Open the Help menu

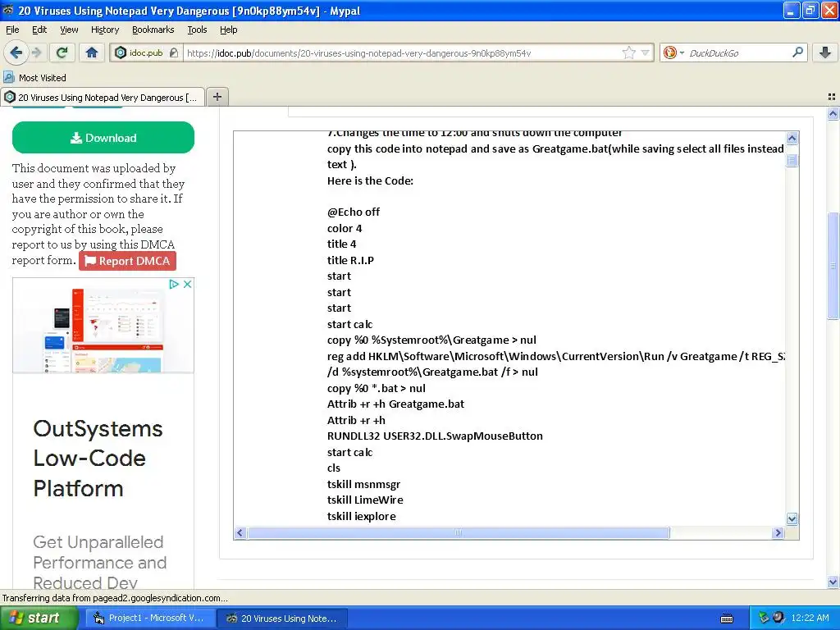click(228, 30)
